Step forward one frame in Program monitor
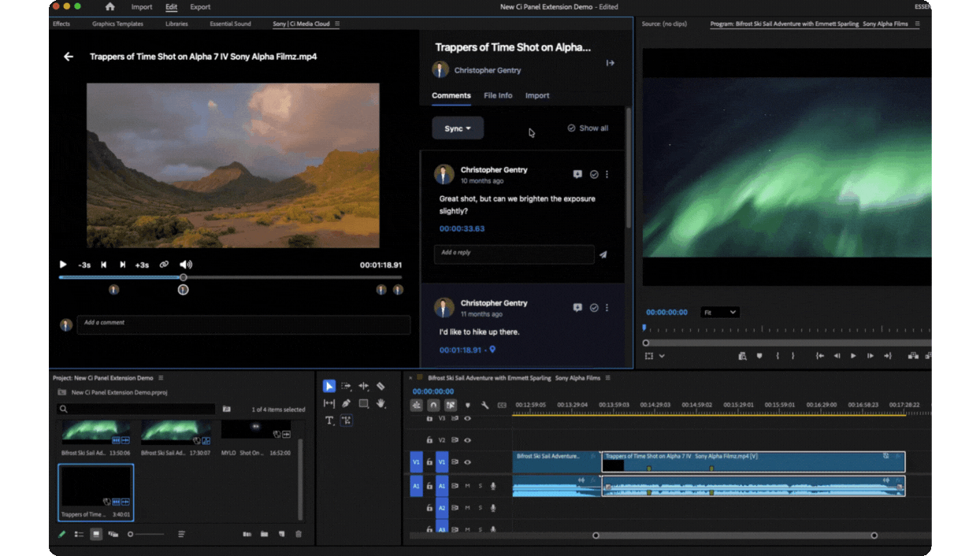The width and height of the screenshot is (980, 556). tap(870, 356)
